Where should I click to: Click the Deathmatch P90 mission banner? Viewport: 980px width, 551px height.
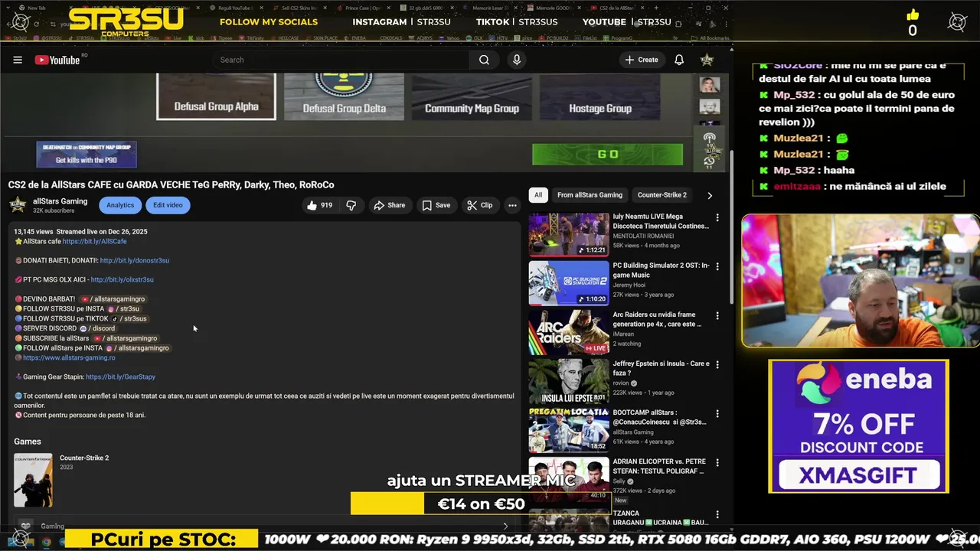[x=87, y=155]
